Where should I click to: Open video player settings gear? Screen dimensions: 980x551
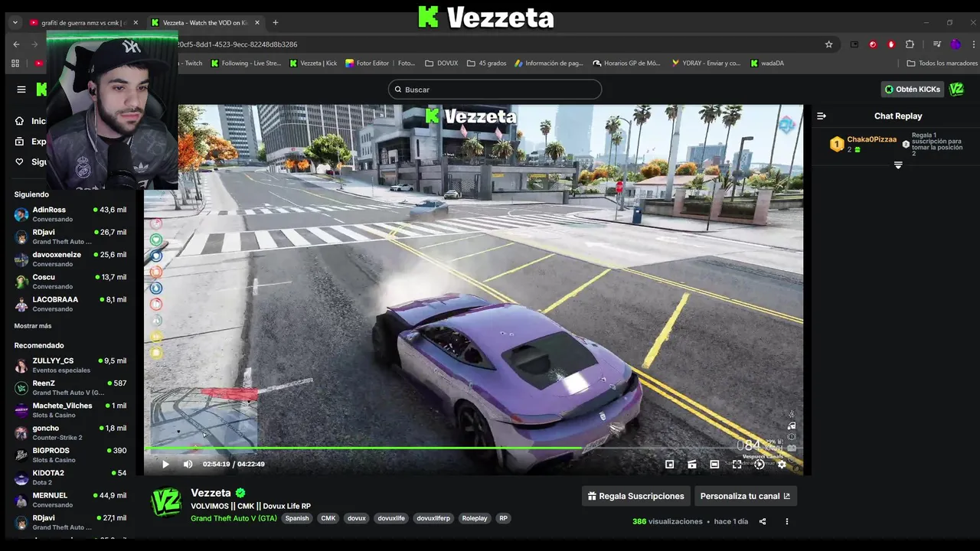point(782,464)
